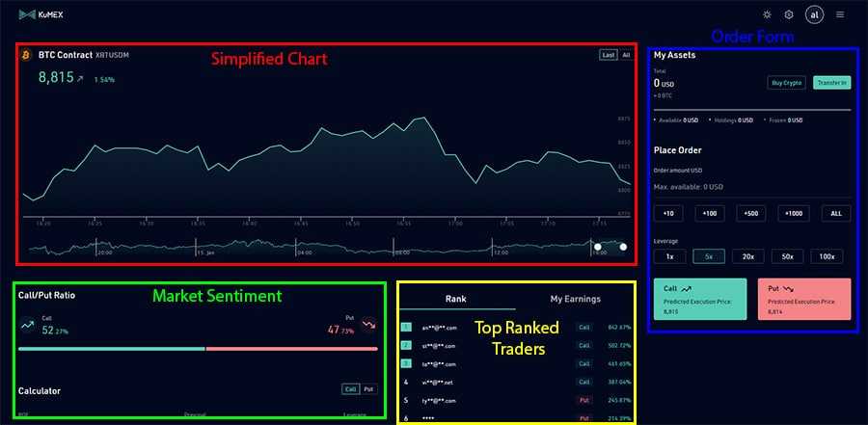Click rank 2 badge in leaderboard

[x=406, y=345]
